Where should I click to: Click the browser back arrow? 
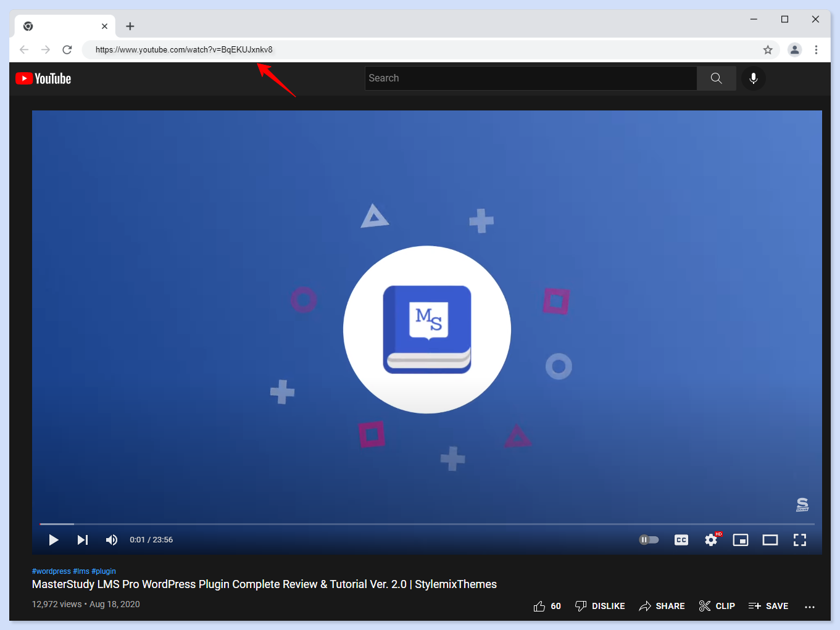[24, 49]
